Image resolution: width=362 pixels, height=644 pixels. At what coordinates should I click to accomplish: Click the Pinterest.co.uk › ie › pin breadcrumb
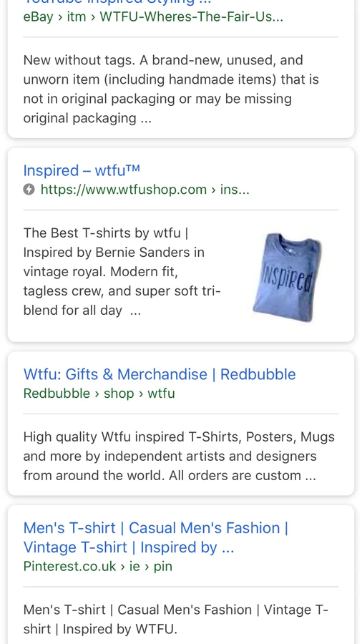coord(98,567)
